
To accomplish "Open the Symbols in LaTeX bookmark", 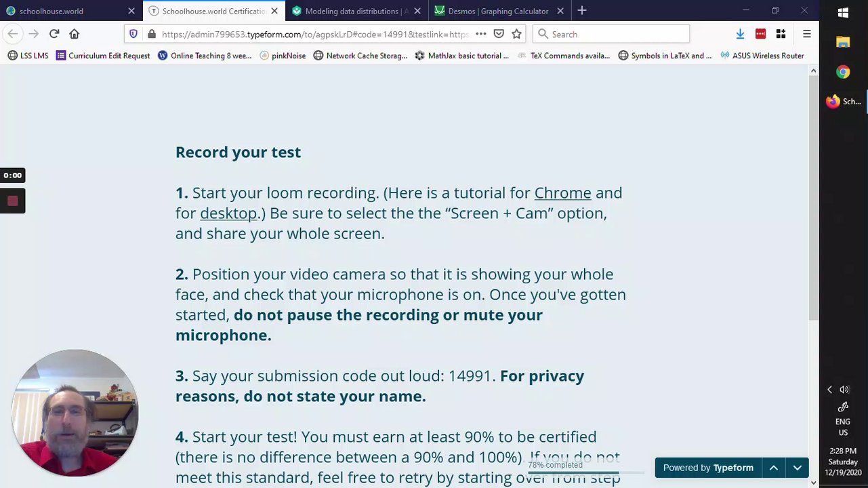I will (x=665, y=56).
